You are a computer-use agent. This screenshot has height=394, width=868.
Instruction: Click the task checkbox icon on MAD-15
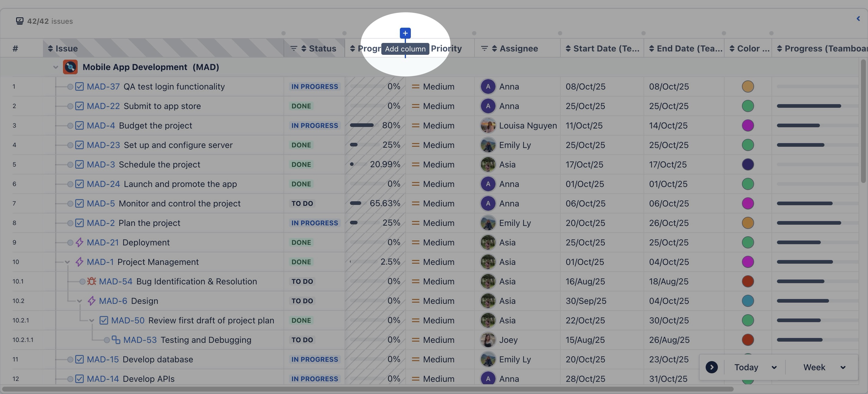click(79, 359)
